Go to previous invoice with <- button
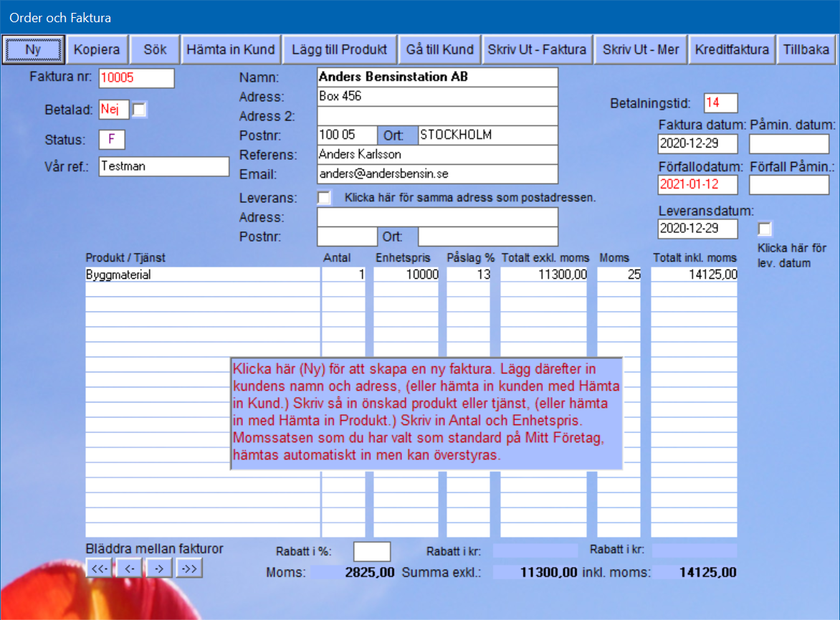Image resolution: width=840 pixels, height=620 pixels. coord(129,568)
